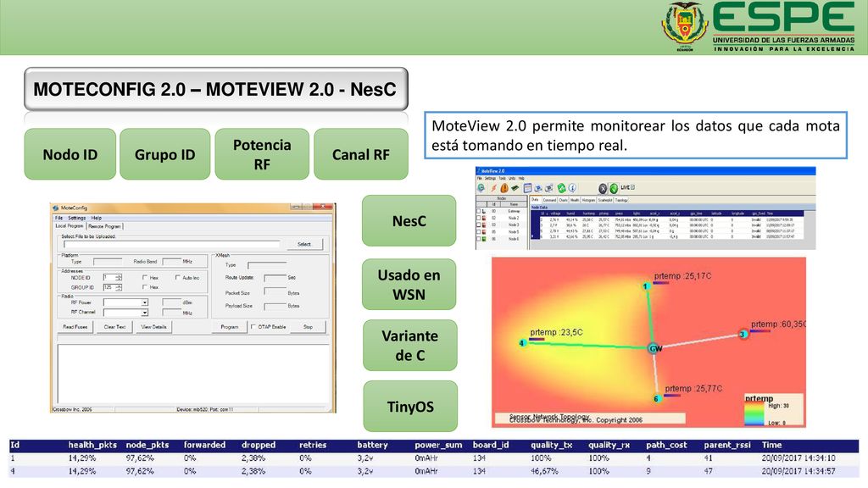The image size is (868, 488).
Task: Click the table window icon in MoteView toolbar
Action: (527, 188)
